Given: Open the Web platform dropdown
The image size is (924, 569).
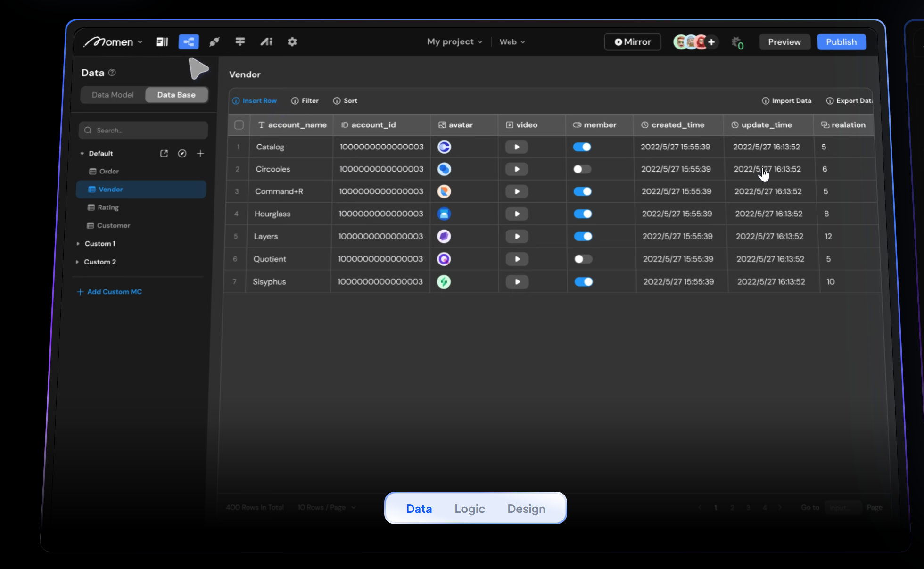Looking at the screenshot, I should click(x=512, y=42).
